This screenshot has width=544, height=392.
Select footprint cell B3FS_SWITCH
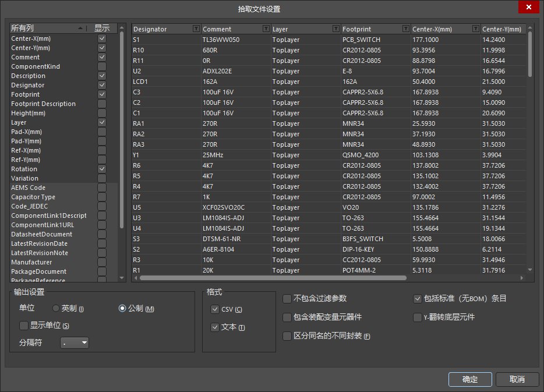click(376, 239)
